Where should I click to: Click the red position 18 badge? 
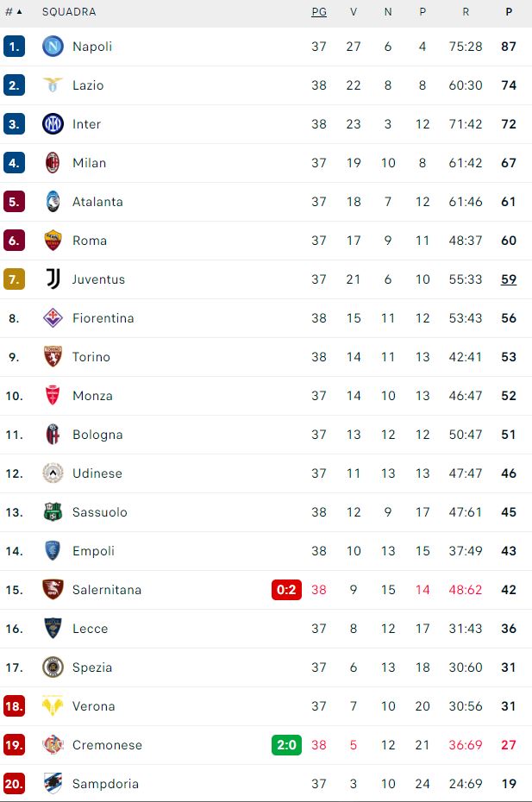pos(14,706)
